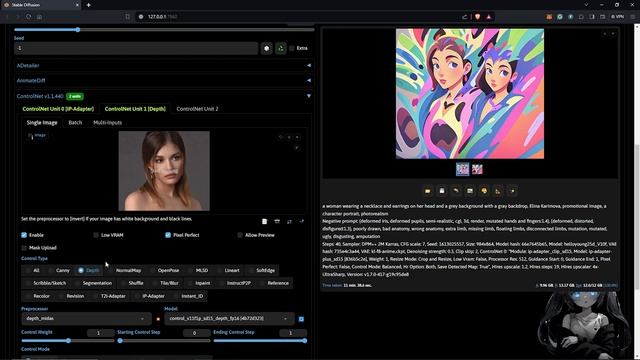The width and height of the screenshot is (640, 360).
Task: Select the Canny control type
Action: coord(59,270)
